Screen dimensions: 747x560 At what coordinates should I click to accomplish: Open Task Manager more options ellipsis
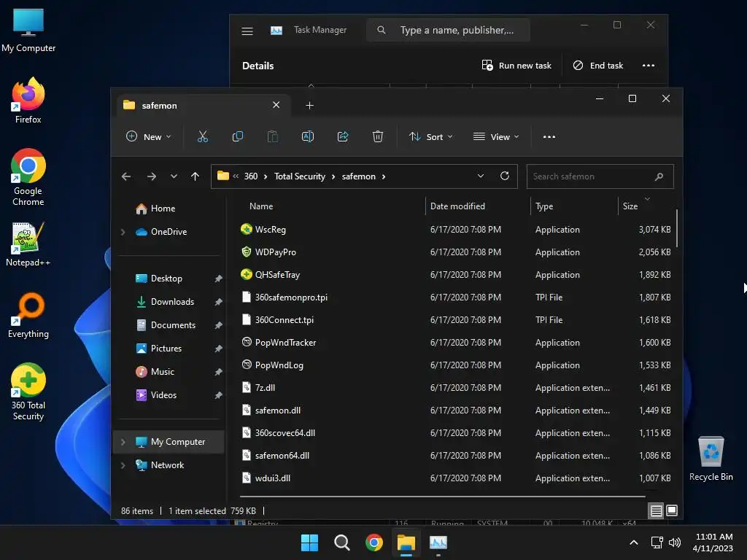click(649, 66)
